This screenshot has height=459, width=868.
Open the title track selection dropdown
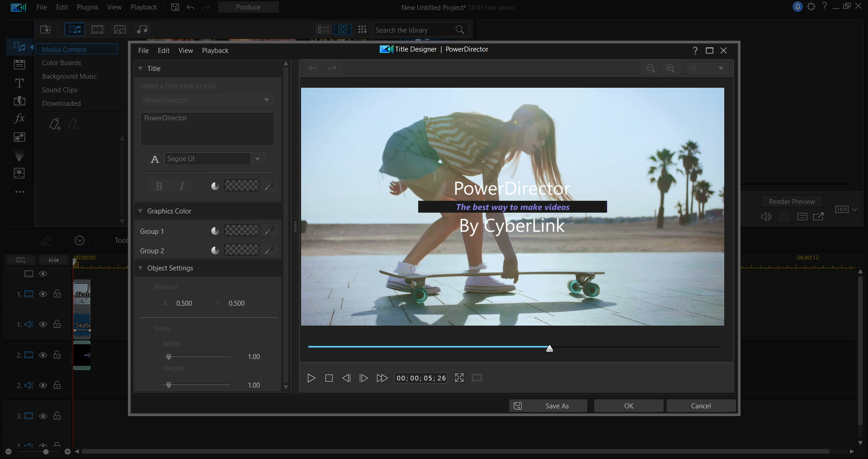(207, 100)
